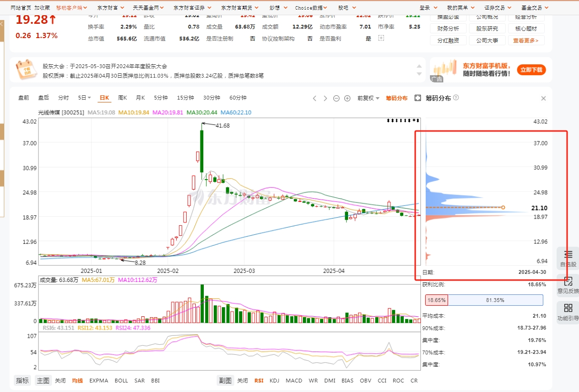Select BOLL main chart indicator
The height and width of the screenshot is (392, 579).
[121, 381]
